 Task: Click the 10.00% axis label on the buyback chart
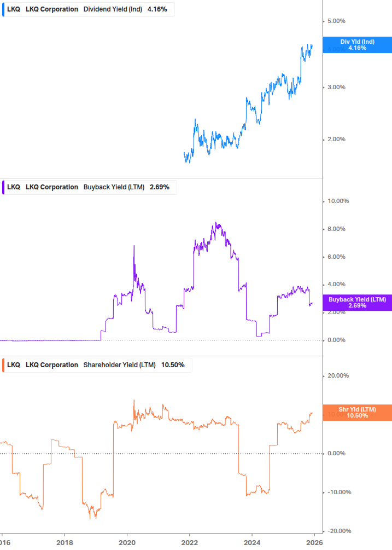click(x=338, y=201)
